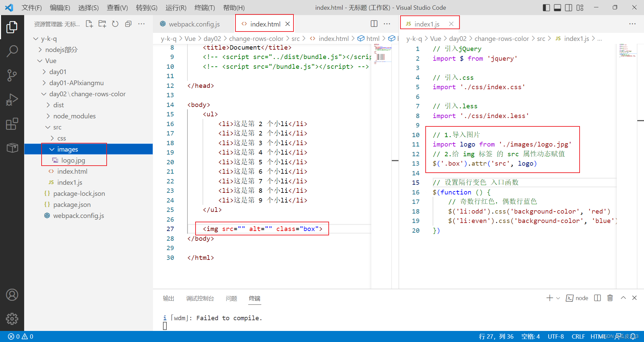Change indentation via 空格: 4 status item
This screenshot has width=644, height=342.
(530, 337)
